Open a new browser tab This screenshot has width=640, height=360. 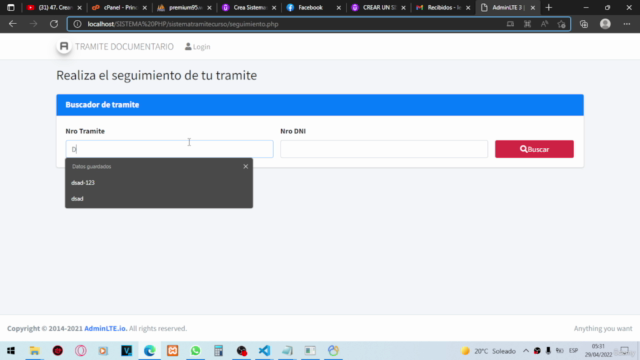549,7
